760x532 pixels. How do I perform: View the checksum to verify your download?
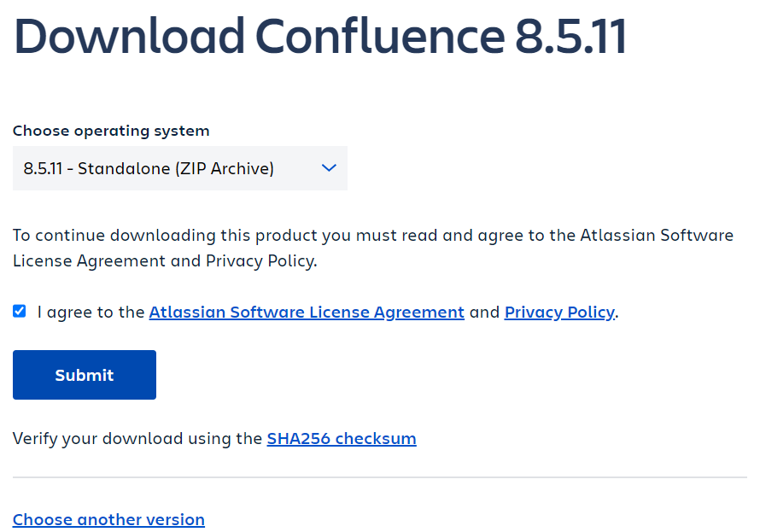point(342,438)
